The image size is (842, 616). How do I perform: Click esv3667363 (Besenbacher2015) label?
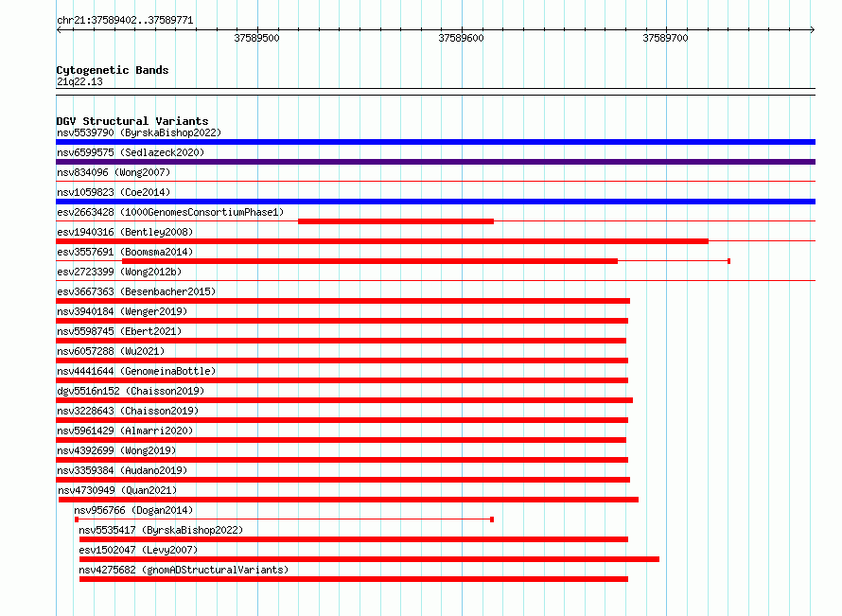coord(136,291)
